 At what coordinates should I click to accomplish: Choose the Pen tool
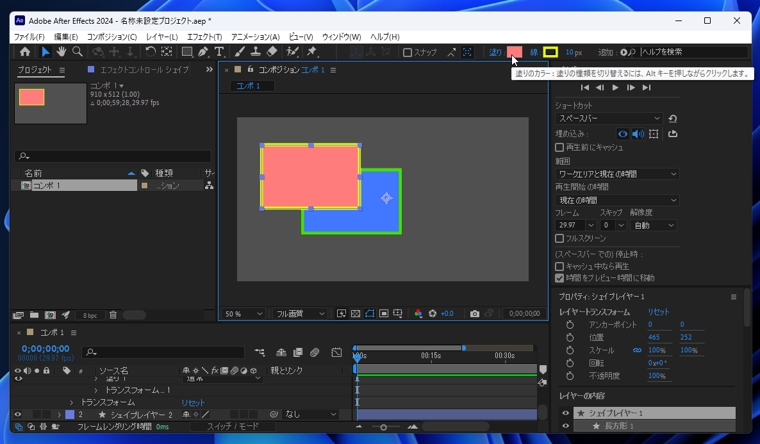(x=203, y=52)
